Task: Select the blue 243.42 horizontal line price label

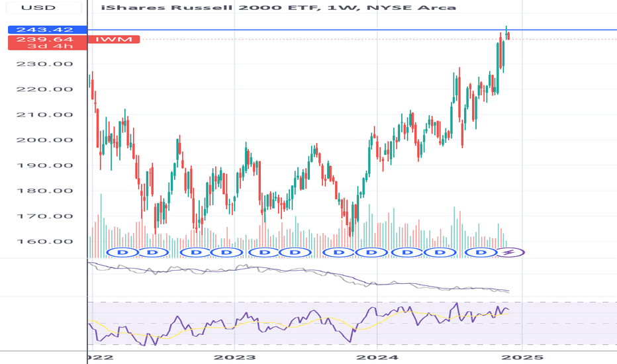Action: (x=47, y=30)
